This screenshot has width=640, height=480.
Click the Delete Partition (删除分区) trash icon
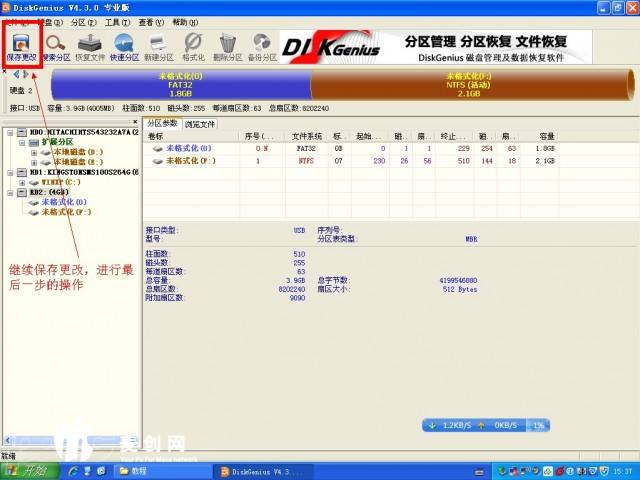[228, 45]
